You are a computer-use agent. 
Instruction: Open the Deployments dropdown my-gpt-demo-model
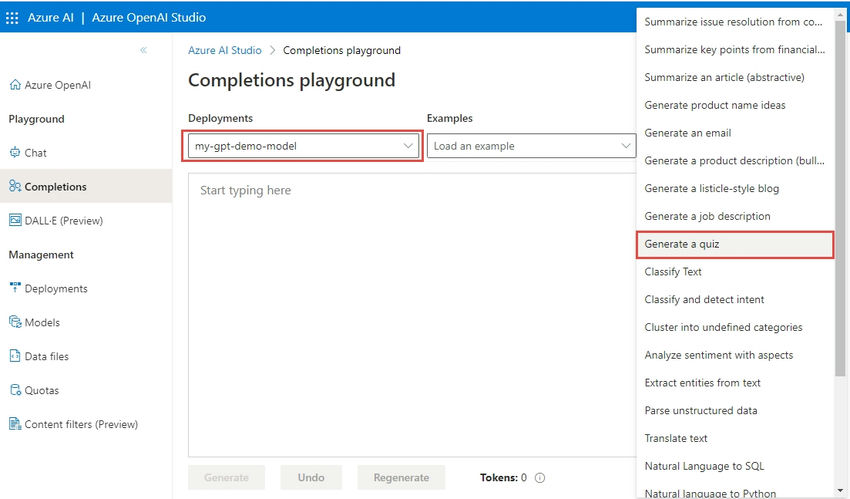coord(302,146)
